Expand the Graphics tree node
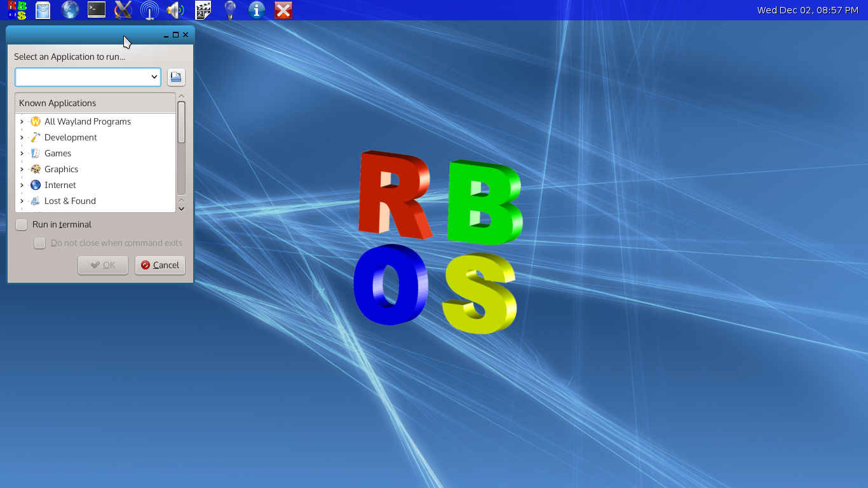Screen dimensions: 868x488 22,169
